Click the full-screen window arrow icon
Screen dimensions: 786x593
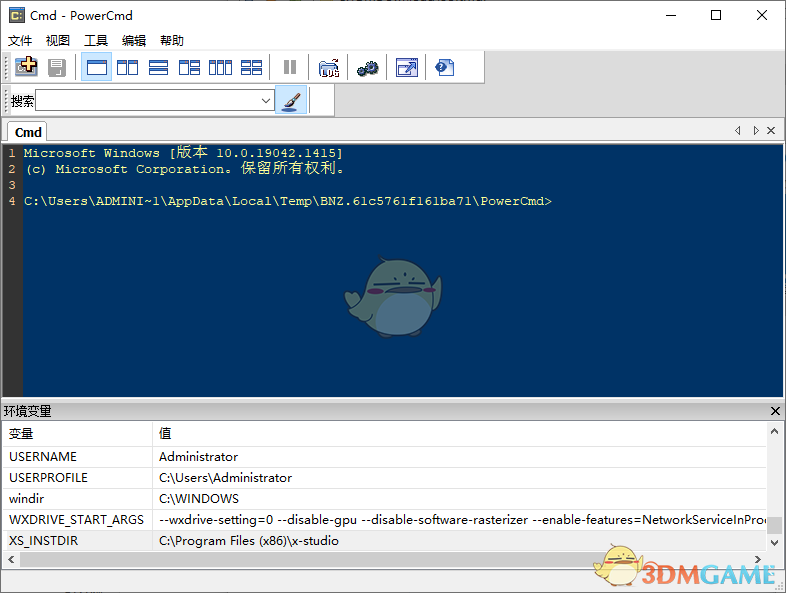407,67
